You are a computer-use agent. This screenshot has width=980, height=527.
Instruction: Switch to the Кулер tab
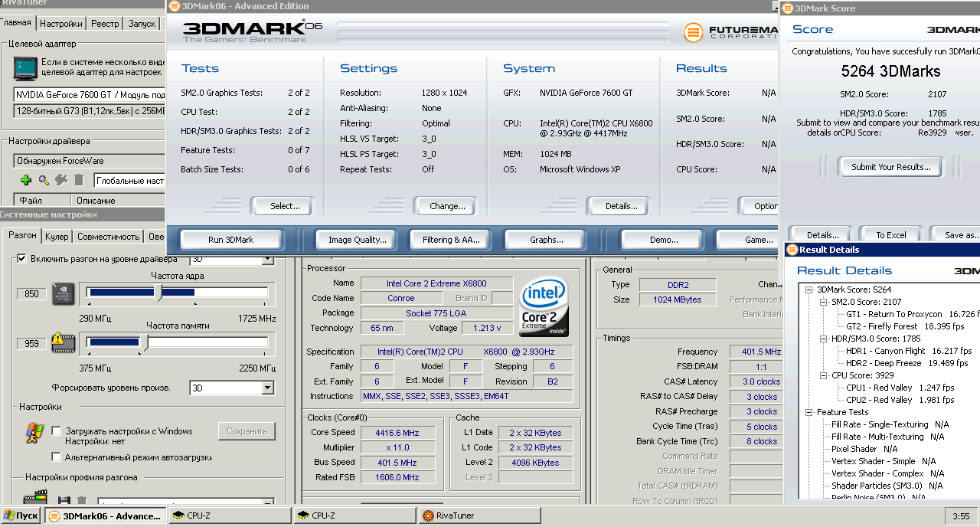point(57,237)
